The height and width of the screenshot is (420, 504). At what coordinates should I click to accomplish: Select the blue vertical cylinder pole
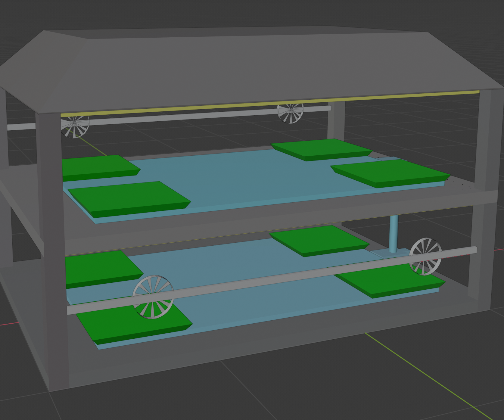point(393,234)
